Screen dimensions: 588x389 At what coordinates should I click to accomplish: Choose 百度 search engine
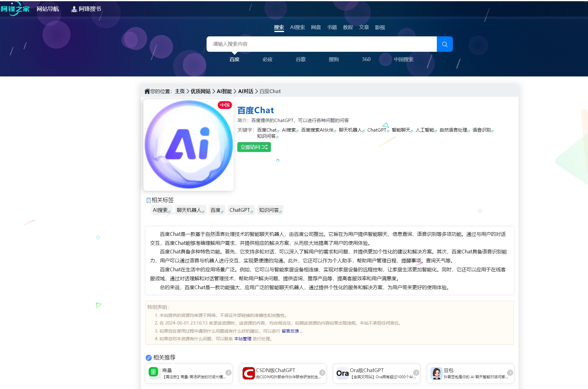tap(235, 59)
